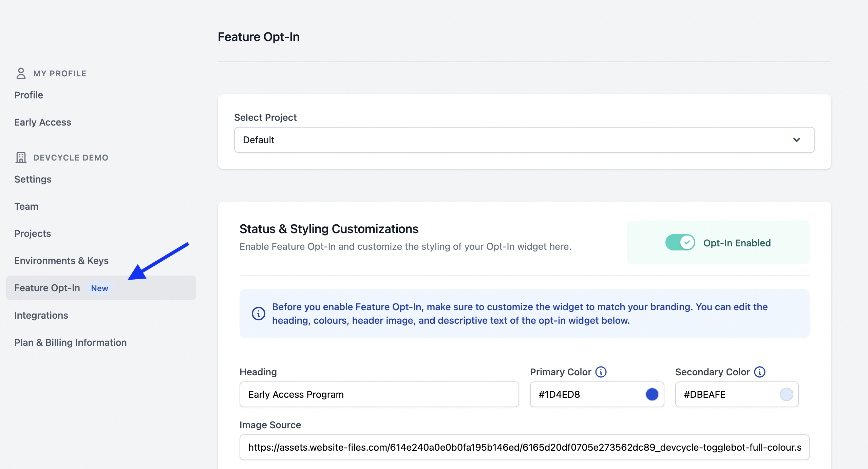
Task: Click Plan & Billing Information link
Action: click(71, 342)
